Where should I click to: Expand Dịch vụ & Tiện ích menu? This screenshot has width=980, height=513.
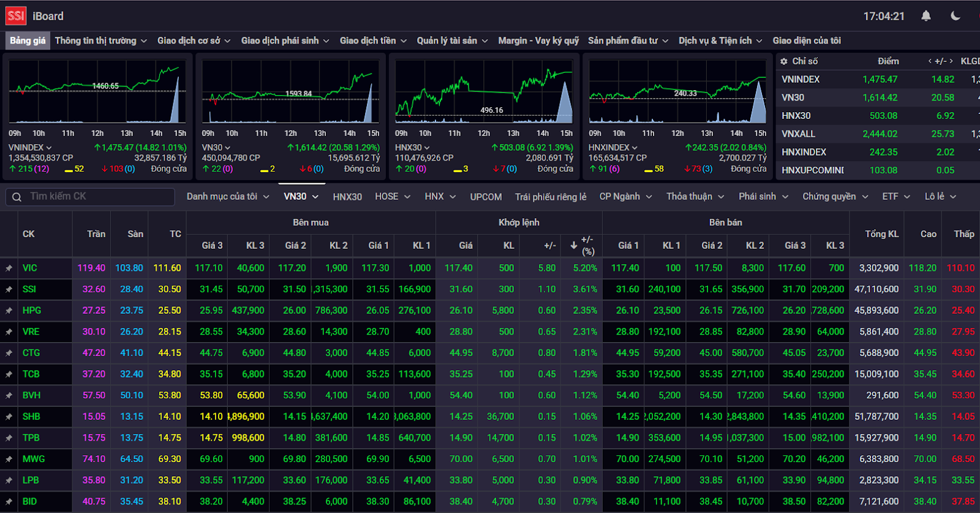[721, 40]
